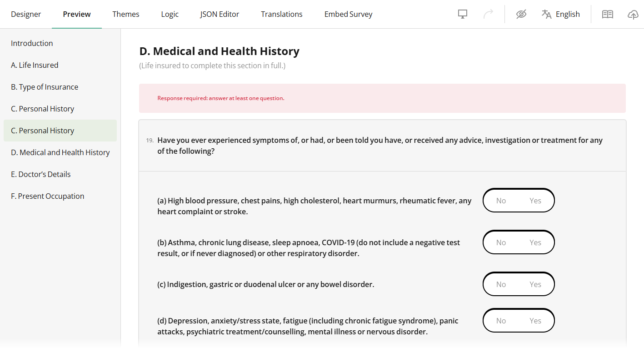Click the open book icon in toolbar
This screenshot has height=348, width=644.
(x=608, y=14)
